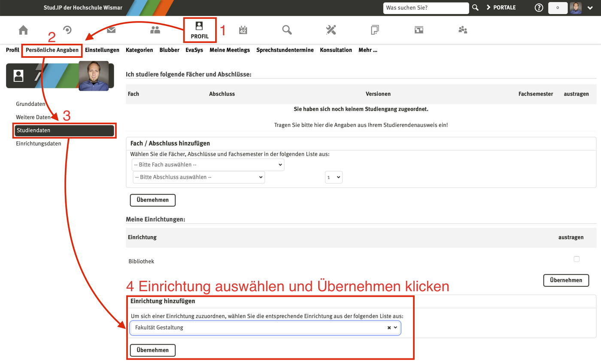Open the help question mark icon

(538, 7)
